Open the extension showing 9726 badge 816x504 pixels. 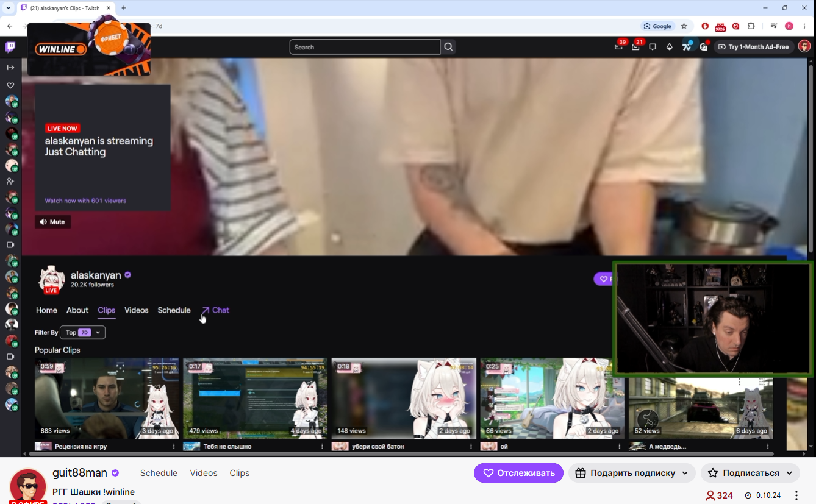pyautogui.click(x=720, y=27)
